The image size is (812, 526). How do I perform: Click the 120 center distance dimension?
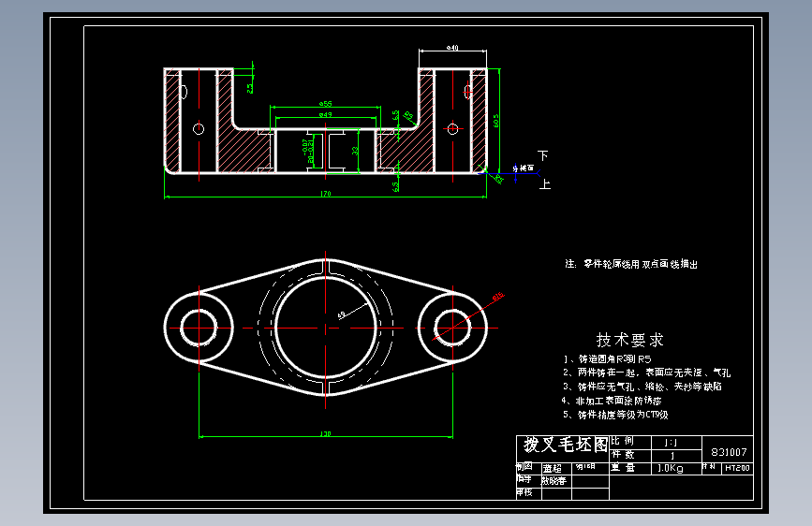325,433
